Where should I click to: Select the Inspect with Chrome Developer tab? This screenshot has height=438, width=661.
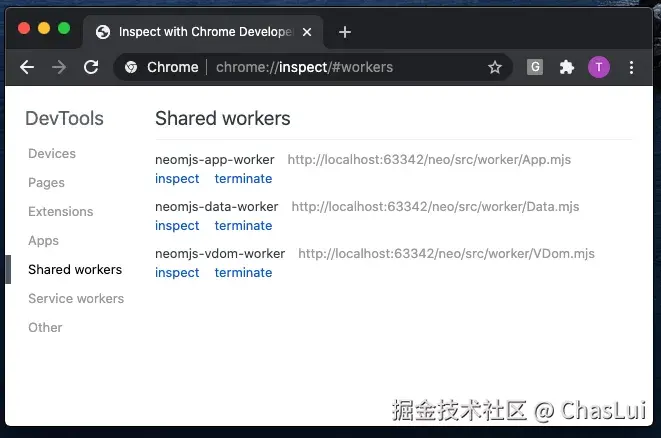pos(203,32)
